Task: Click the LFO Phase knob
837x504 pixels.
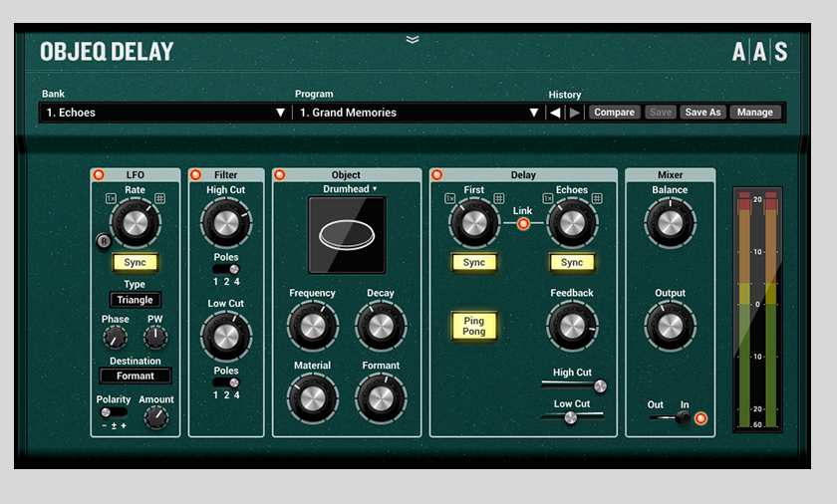Action: [115, 338]
